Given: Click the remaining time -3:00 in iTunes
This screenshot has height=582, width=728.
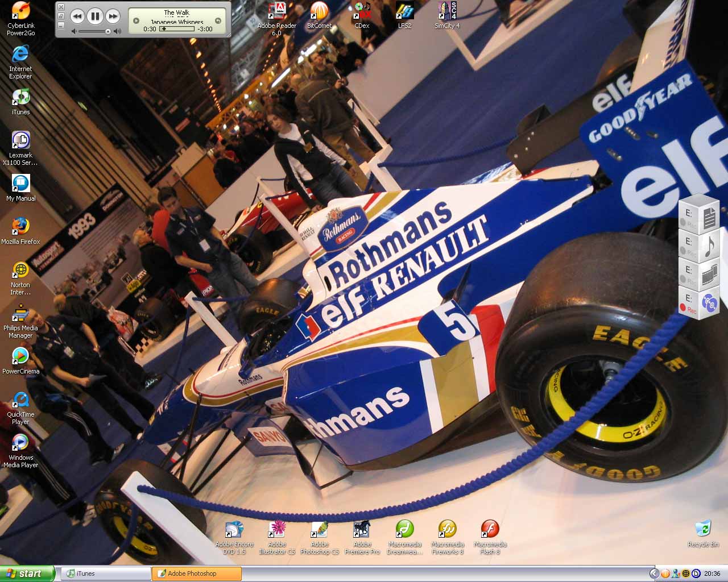Looking at the screenshot, I should 205,29.
